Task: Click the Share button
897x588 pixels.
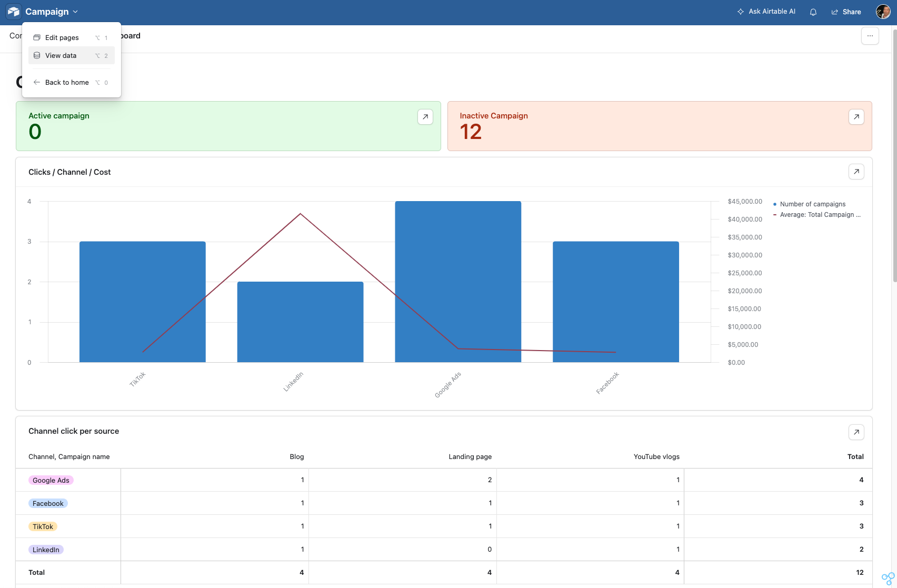Action: (x=846, y=12)
